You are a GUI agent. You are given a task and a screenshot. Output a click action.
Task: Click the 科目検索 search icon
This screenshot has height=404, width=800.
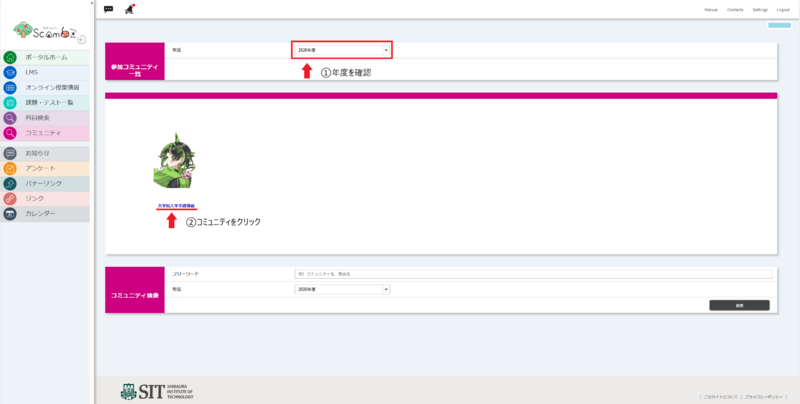click(10, 117)
